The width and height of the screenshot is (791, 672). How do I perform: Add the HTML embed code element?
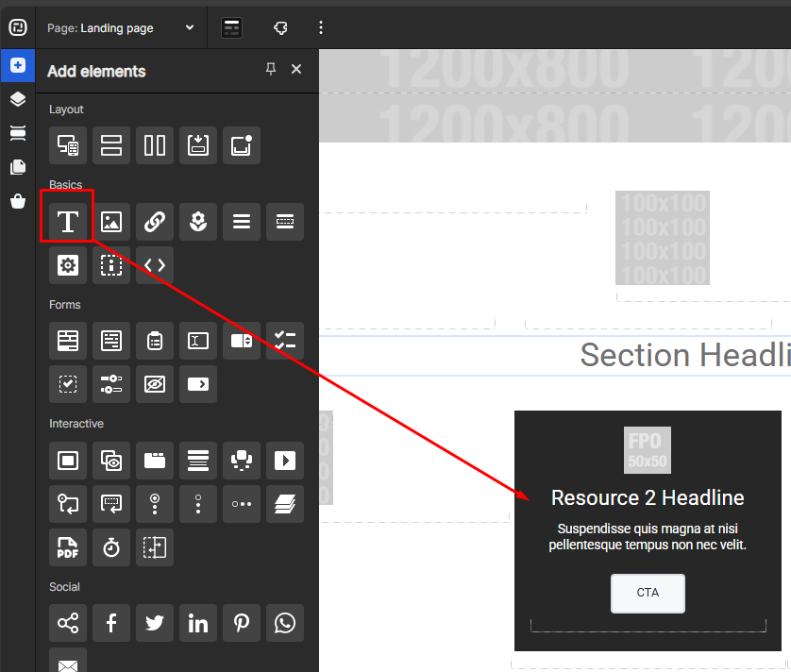(x=155, y=265)
